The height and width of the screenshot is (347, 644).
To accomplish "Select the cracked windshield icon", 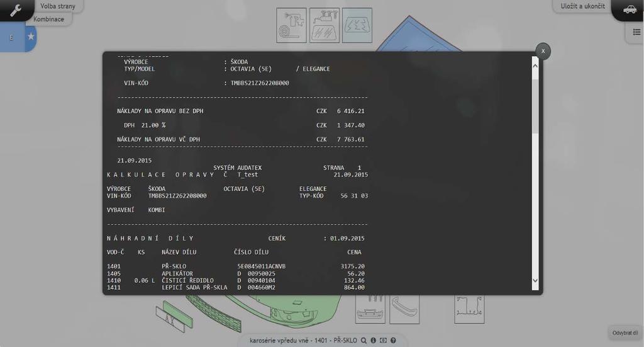I will 357,25.
